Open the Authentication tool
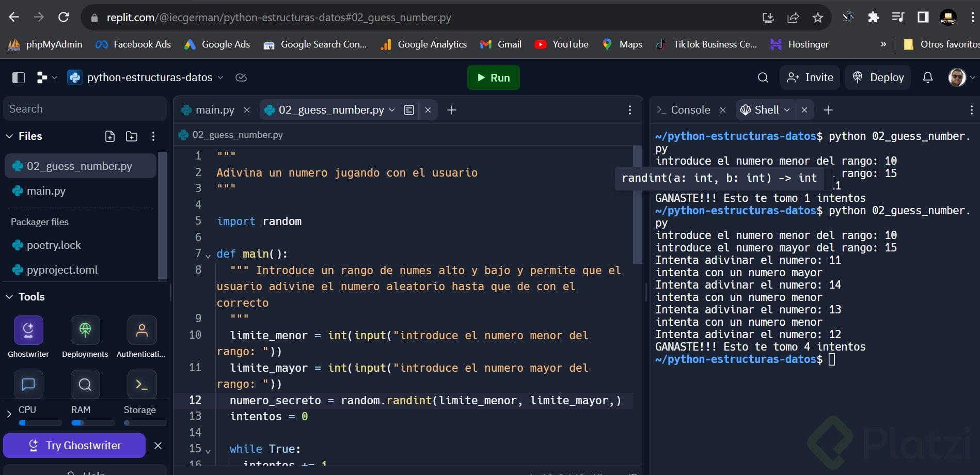980x475 pixels. [141, 330]
